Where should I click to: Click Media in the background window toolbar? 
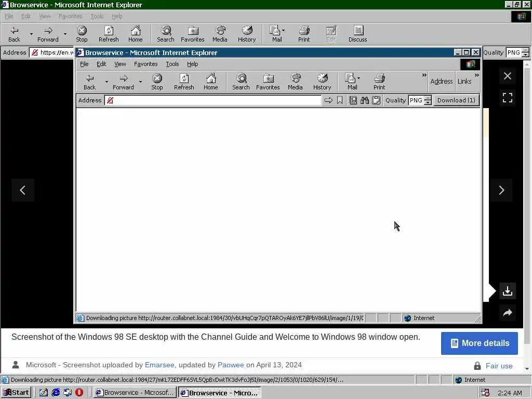220,34
